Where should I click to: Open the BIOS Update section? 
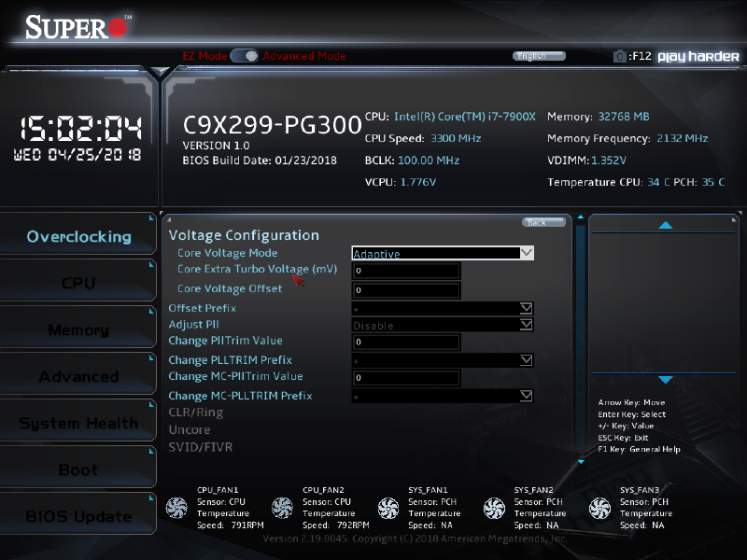pos(78,516)
